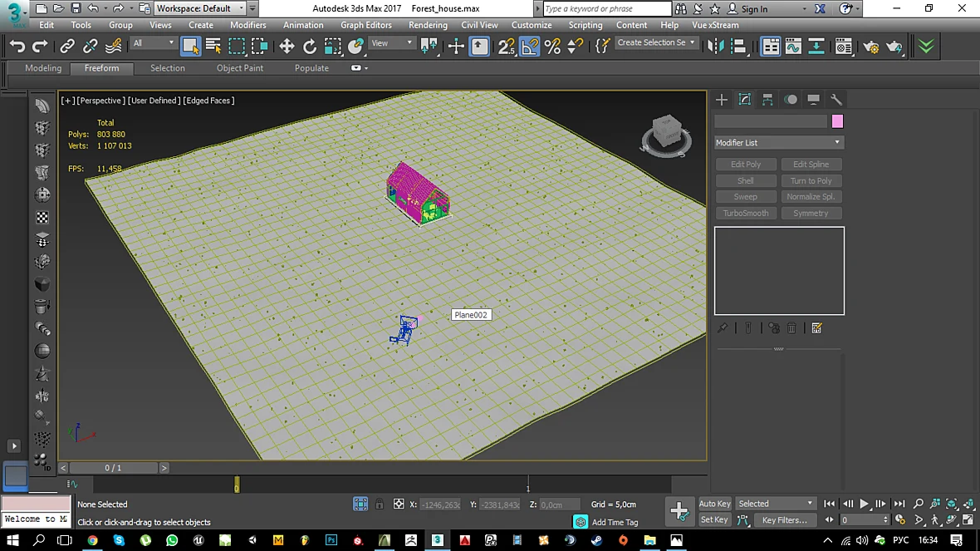
Task: Open the Rendering menu
Action: coord(428,25)
